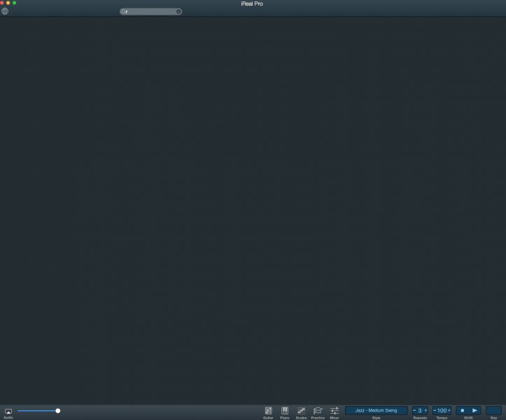The image size is (506, 420).
Task: Click the Audio output icon
Action: point(8,412)
